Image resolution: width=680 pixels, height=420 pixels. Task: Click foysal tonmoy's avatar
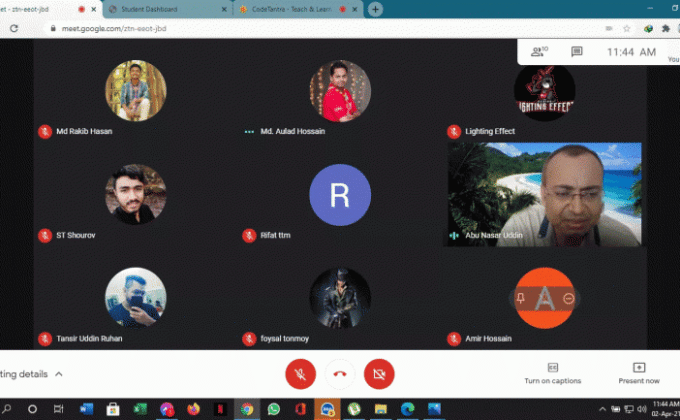coord(340,298)
